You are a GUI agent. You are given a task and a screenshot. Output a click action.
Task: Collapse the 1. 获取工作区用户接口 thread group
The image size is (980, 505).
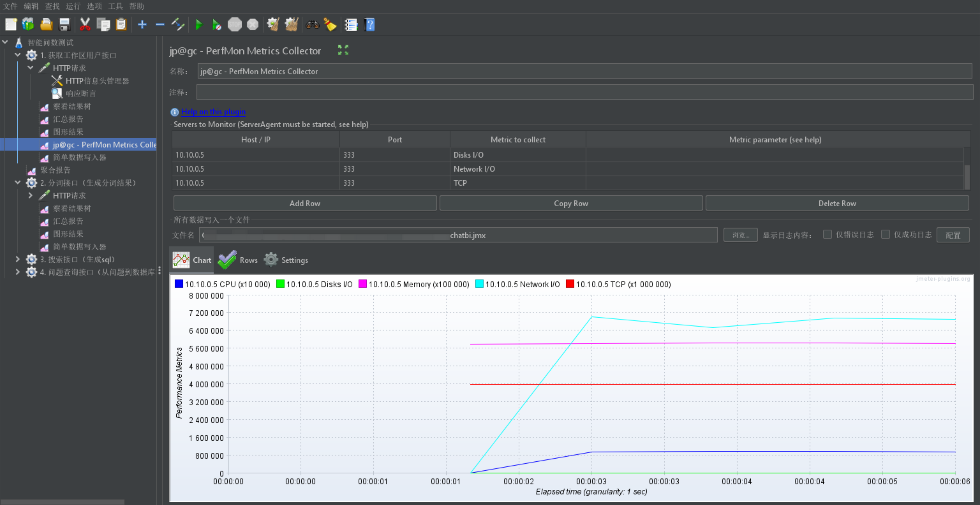click(18, 55)
